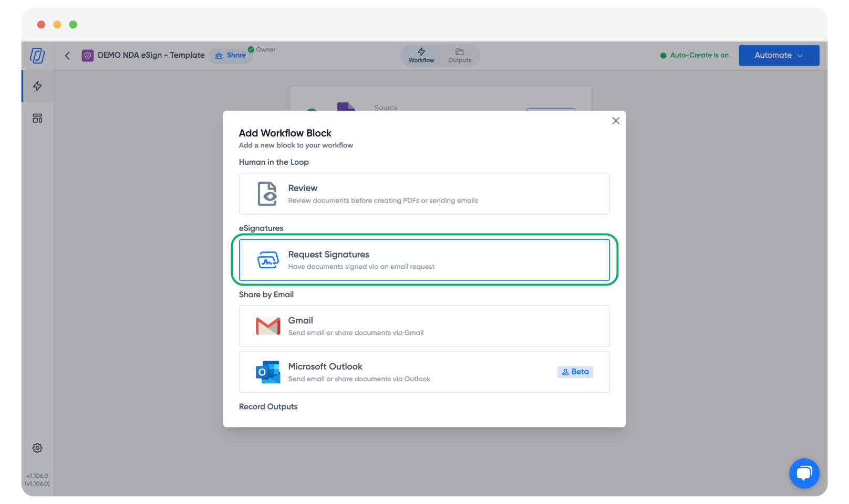Viewport: 849px width, 504px height.
Task: Click the Gmail envelope icon
Action: (268, 326)
